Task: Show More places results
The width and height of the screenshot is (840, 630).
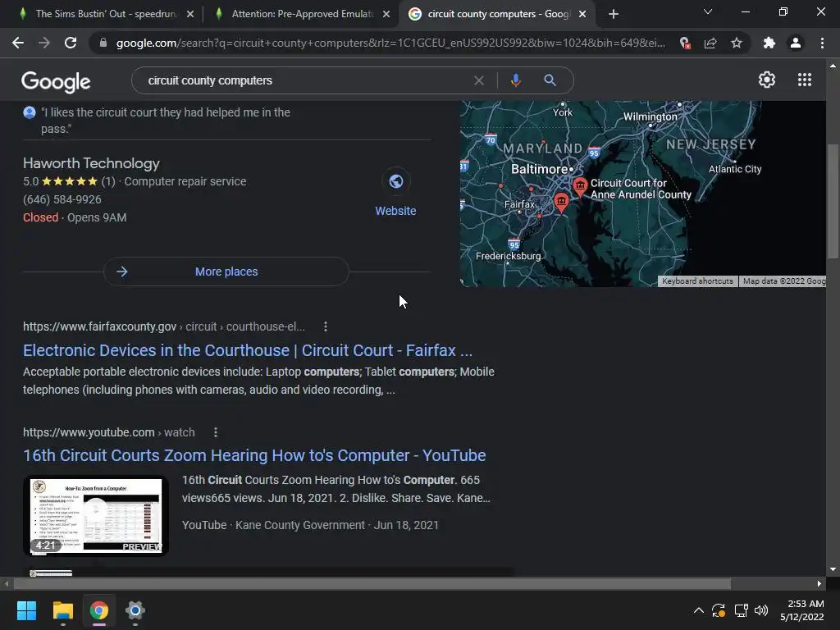Action: 226,272
